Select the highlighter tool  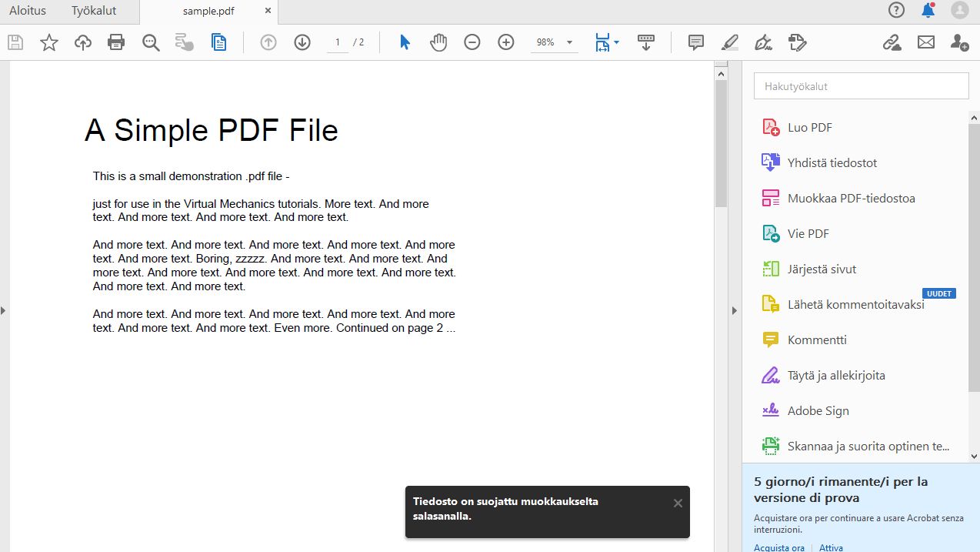(730, 42)
